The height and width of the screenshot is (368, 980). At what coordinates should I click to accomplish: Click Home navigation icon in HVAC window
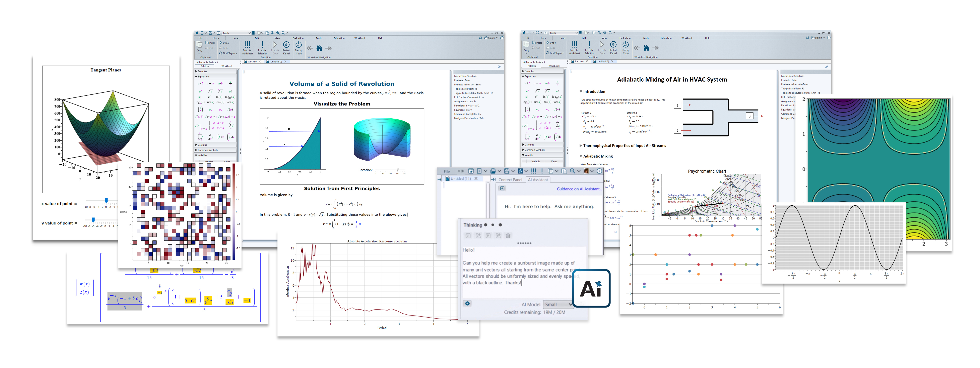(x=646, y=48)
